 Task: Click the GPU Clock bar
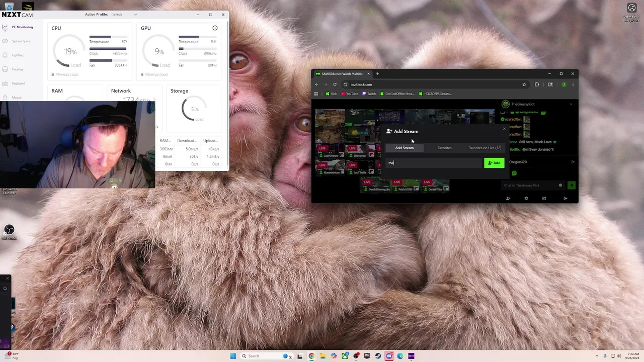198,49
